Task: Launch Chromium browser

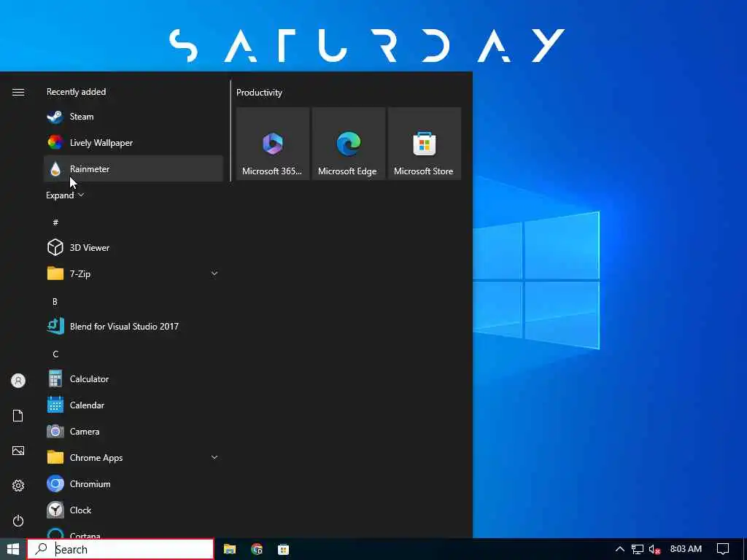Action: click(x=133, y=484)
